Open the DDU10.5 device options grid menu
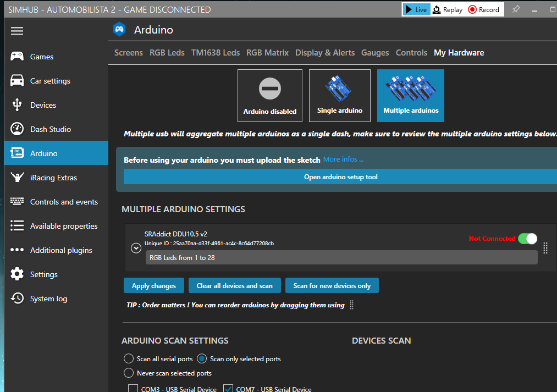 tap(545, 249)
